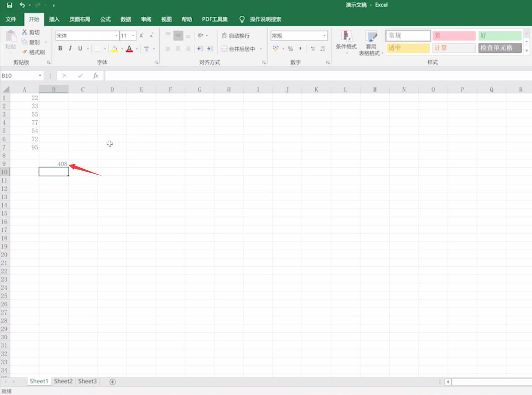Viewport: 532px width, 395px height.
Task: Open text orientation tool
Action: pyautogui.click(x=200, y=36)
